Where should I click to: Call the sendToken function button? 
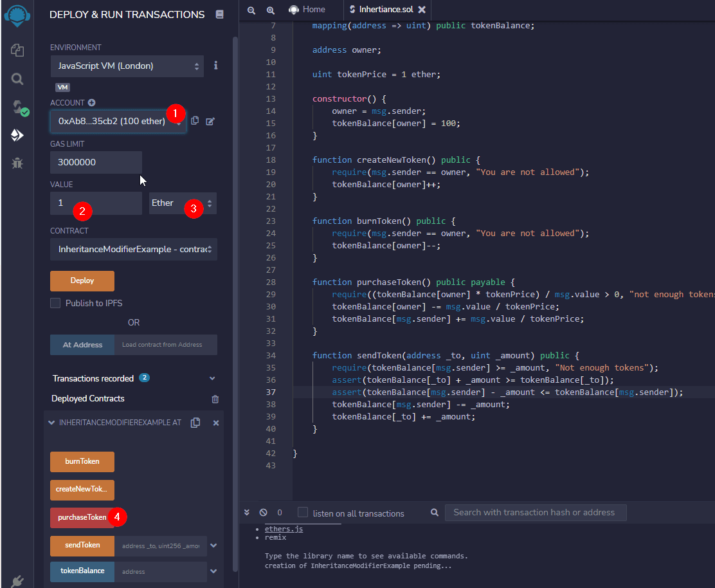pos(82,546)
